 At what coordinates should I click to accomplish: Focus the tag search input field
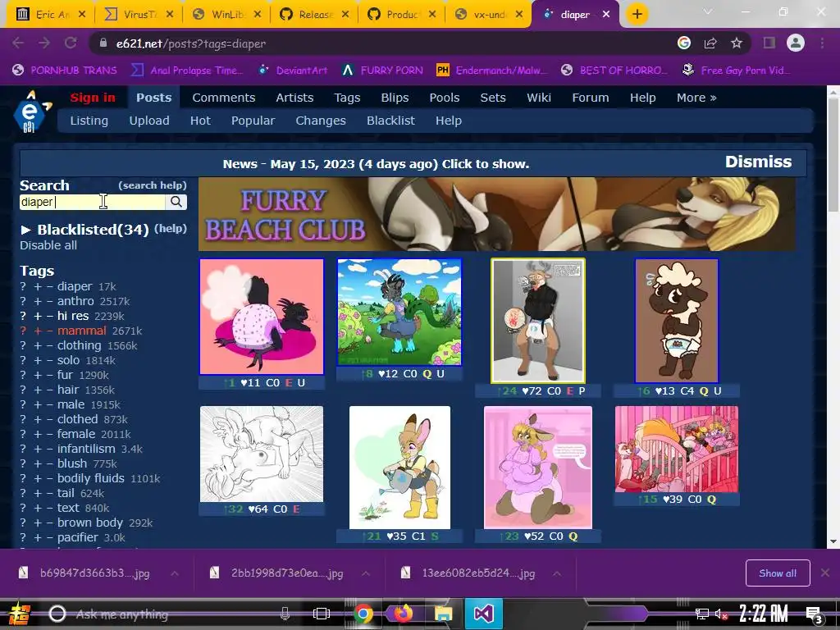(x=92, y=202)
